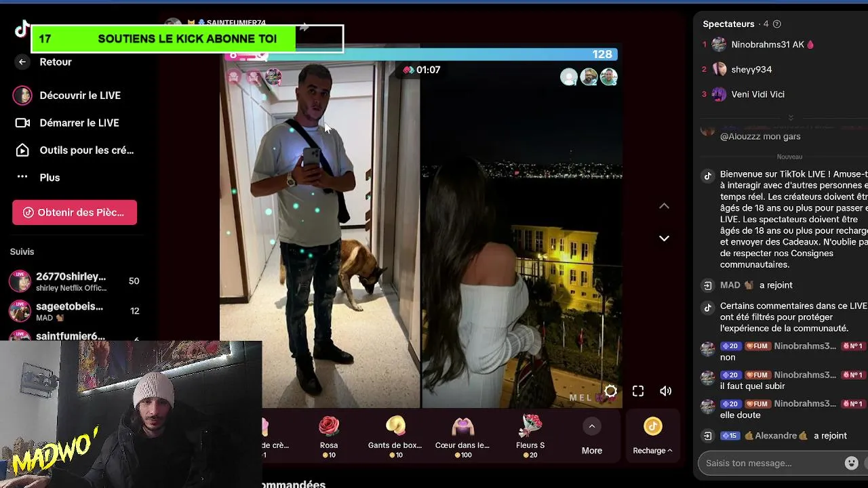Click the Spectateurs header
This screenshot has width=868, height=488.
tap(728, 24)
